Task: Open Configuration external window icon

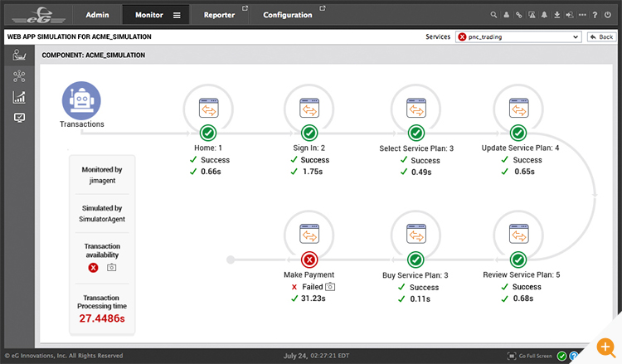Action: click(323, 8)
